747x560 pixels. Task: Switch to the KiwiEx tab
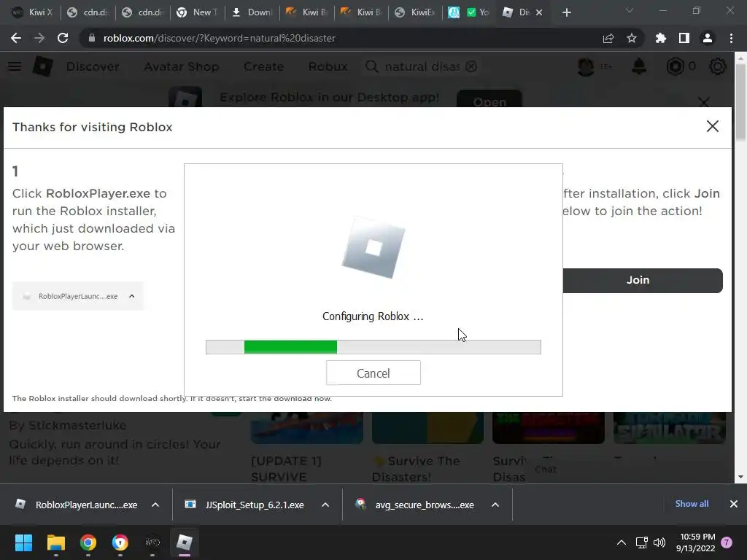point(417,12)
